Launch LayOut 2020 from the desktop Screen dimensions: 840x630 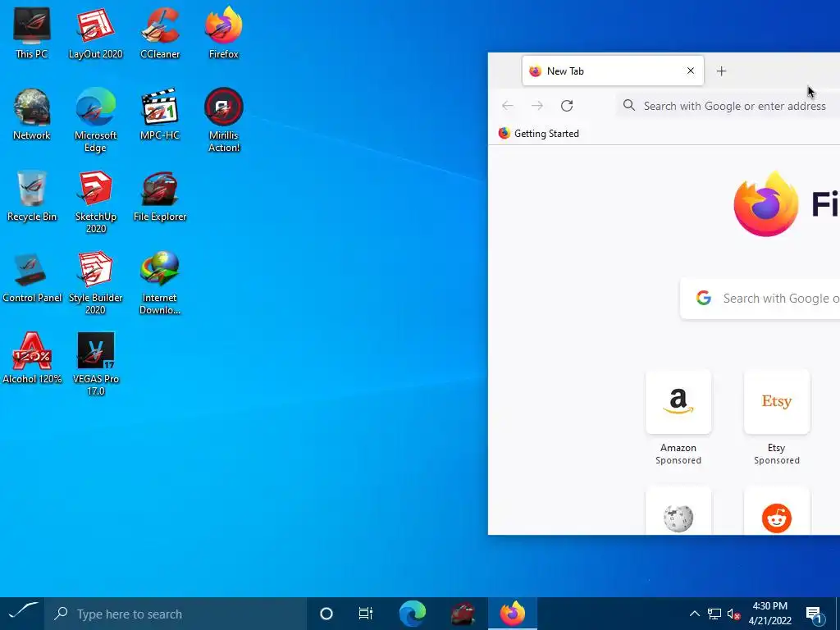coord(95,33)
